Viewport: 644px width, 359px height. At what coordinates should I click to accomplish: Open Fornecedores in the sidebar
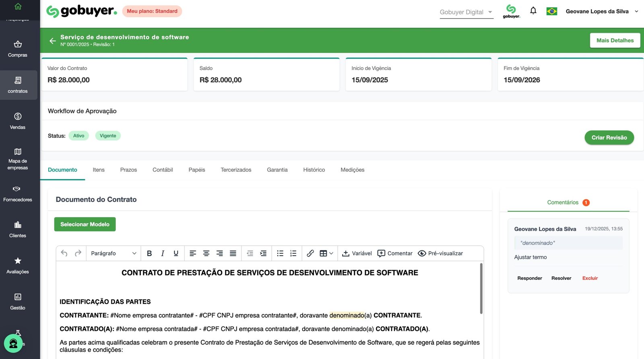[18, 194]
